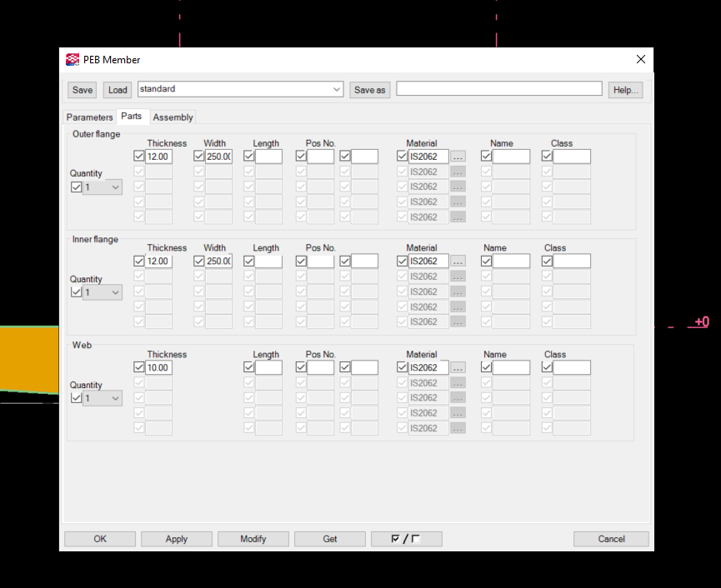Open Inner flange material browse button
Screen dimensions: 721x588
tap(458, 262)
